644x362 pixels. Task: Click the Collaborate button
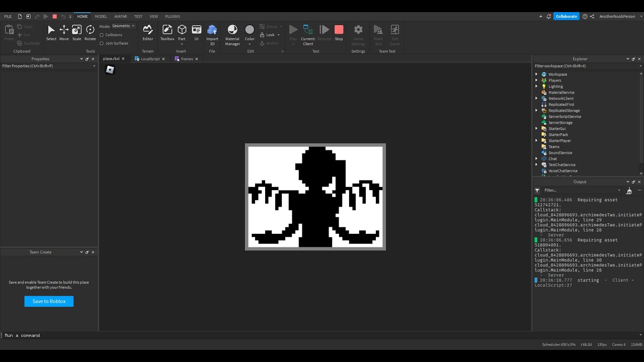567,17
